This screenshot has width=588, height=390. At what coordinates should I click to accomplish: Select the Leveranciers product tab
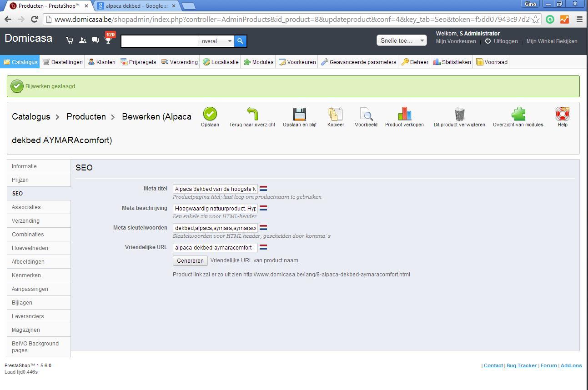pyautogui.click(x=39, y=316)
